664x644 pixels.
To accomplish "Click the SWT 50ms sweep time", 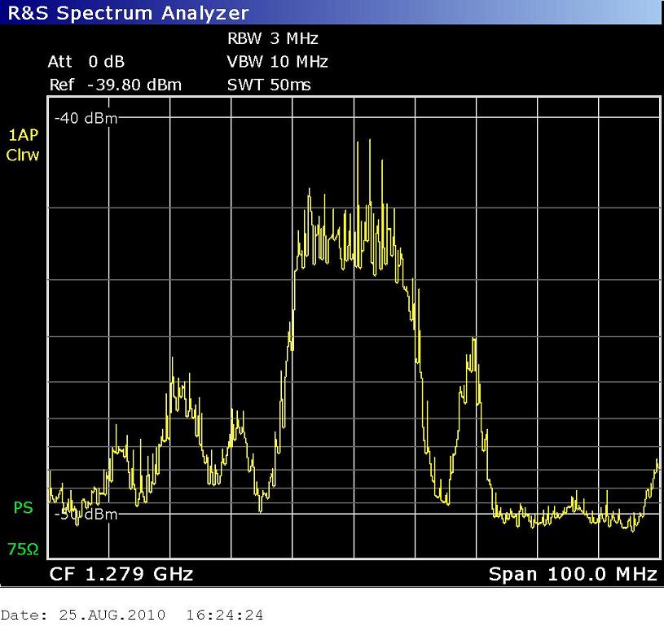I will point(269,85).
